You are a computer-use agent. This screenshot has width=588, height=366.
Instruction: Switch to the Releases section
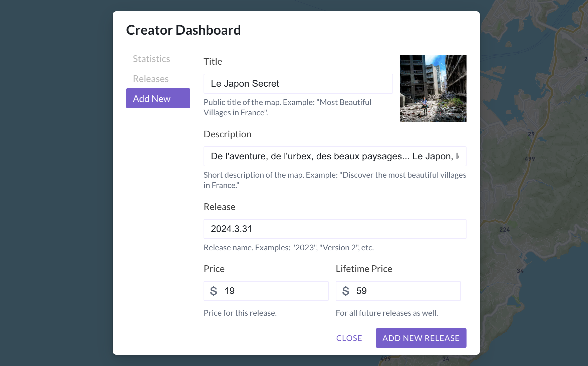151,79
